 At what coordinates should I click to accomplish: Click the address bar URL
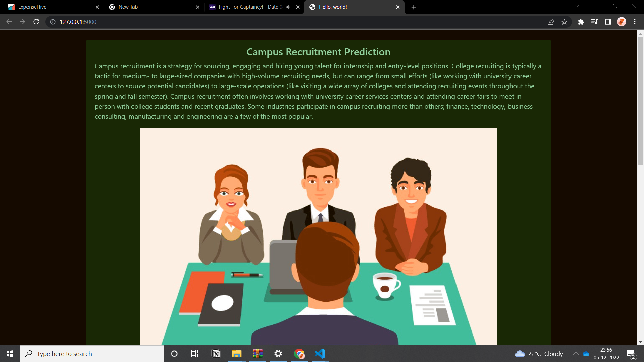pyautogui.click(x=78, y=22)
